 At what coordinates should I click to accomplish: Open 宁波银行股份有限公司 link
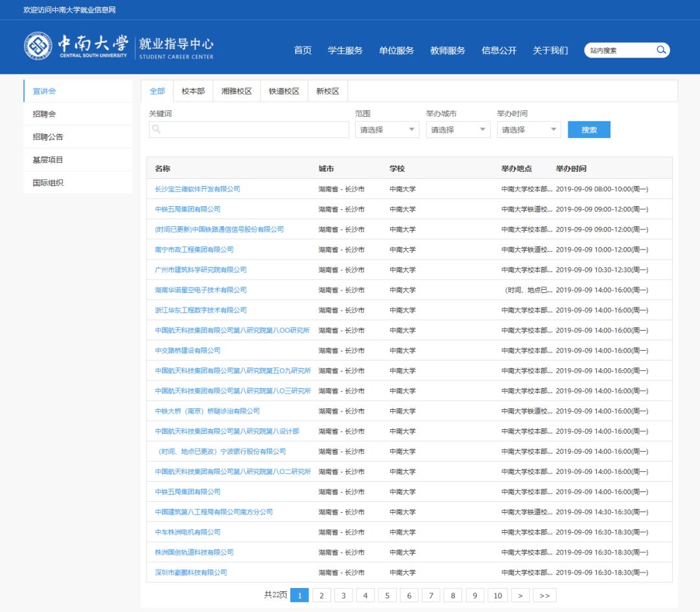[222, 451]
